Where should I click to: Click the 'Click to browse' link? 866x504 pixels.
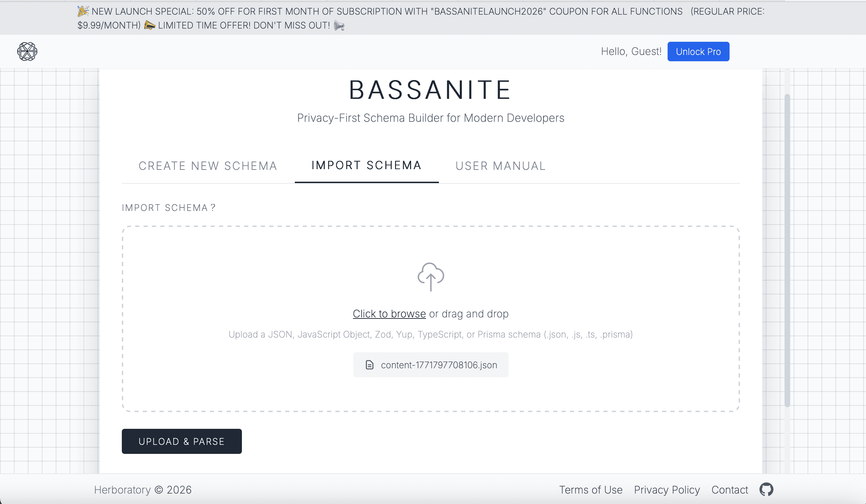click(389, 314)
